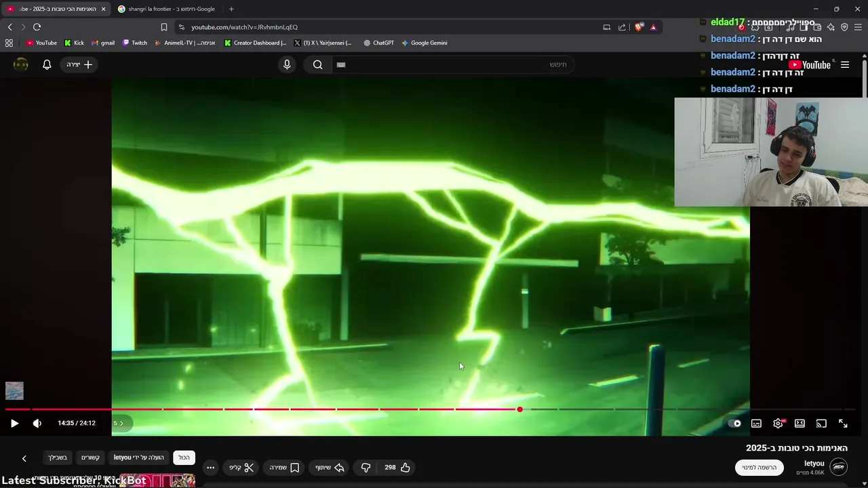Open a new browser tab
The width and height of the screenshot is (868, 488).
coord(231,9)
